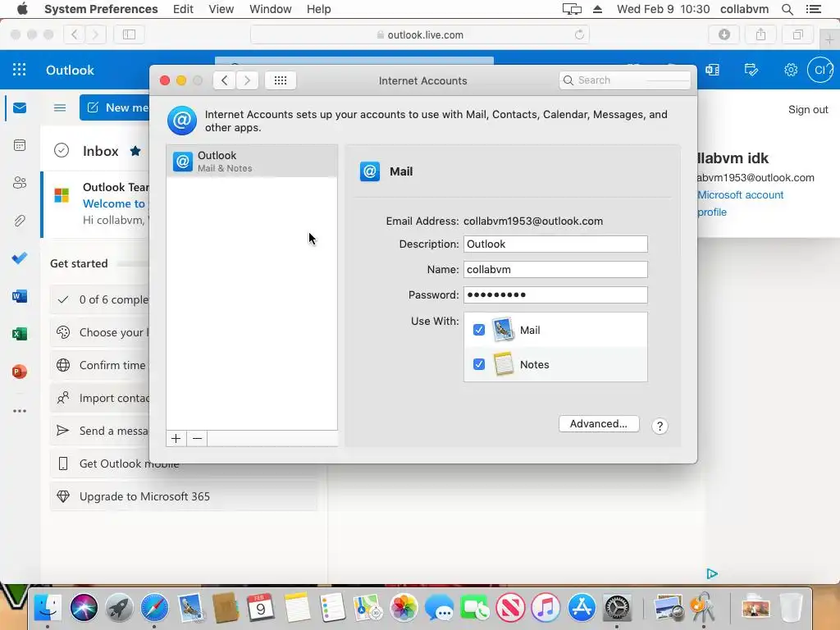
Task: Click the Advanced... button
Action: pos(598,424)
